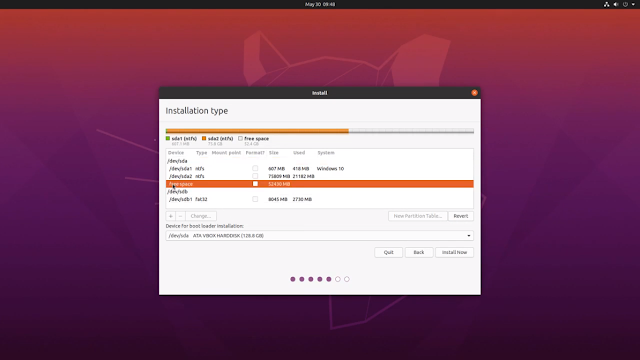This screenshot has width=640, height=360.
Task: Open the May 30 clock in the top bar
Action: 320,4
